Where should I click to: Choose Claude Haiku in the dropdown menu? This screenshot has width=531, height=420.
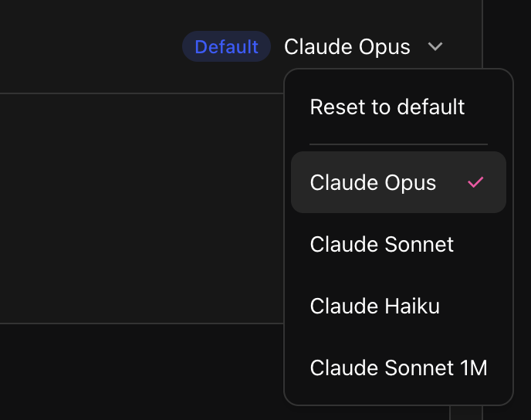click(x=375, y=307)
